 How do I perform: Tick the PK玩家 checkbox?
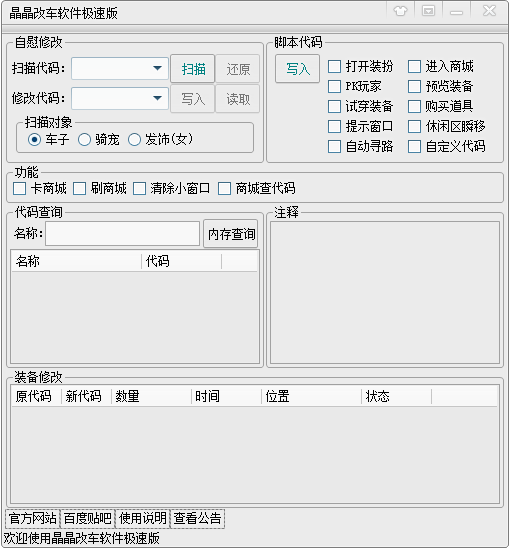tap(334, 86)
